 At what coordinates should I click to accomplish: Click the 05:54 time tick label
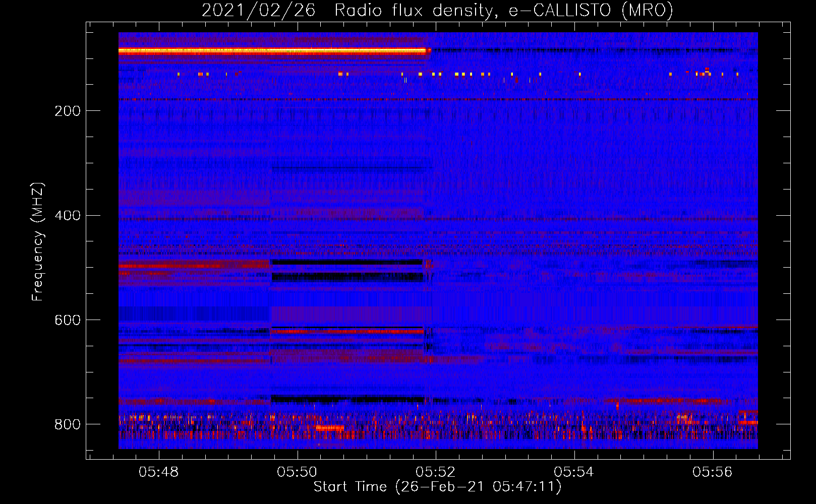pyautogui.click(x=574, y=472)
